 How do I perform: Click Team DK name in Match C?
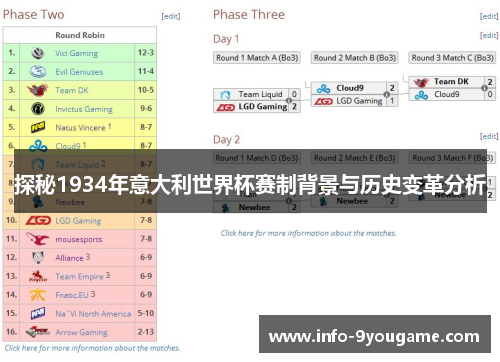click(451, 82)
